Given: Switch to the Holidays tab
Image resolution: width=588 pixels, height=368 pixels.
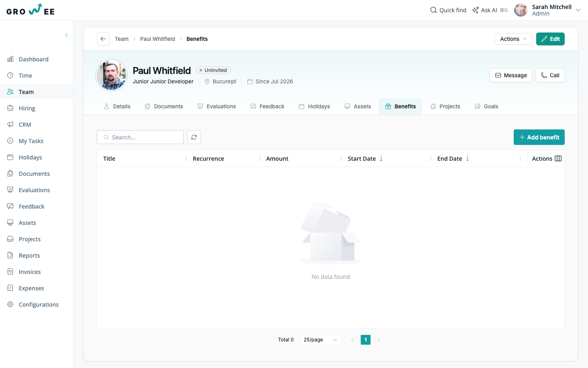Looking at the screenshot, I should tap(314, 106).
